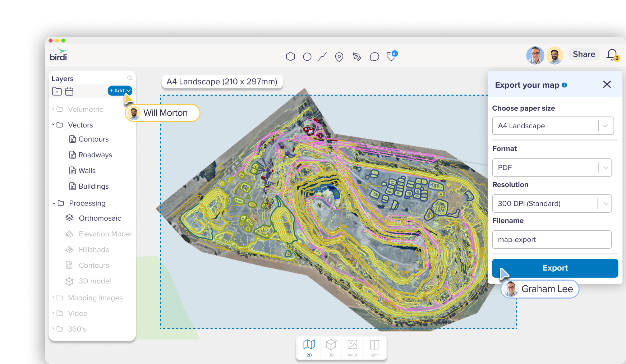Click the 3D model layer icon
Image resolution: width=626 pixels, height=364 pixels.
(69, 281)
